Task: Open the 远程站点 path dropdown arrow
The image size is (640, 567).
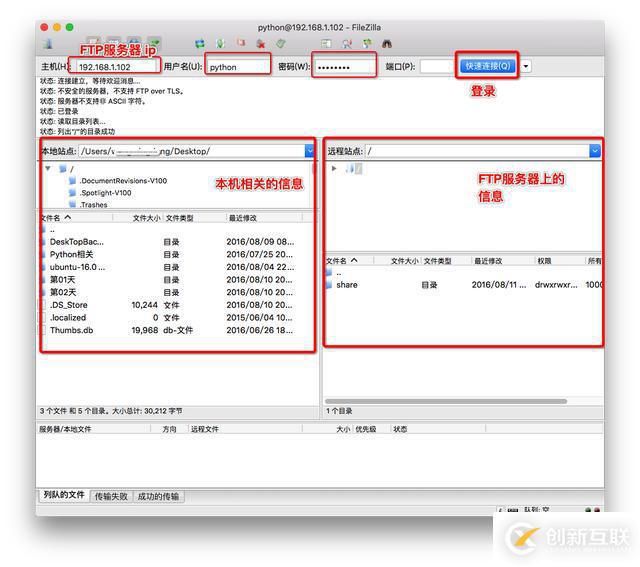Action: (x=595, y=151)
